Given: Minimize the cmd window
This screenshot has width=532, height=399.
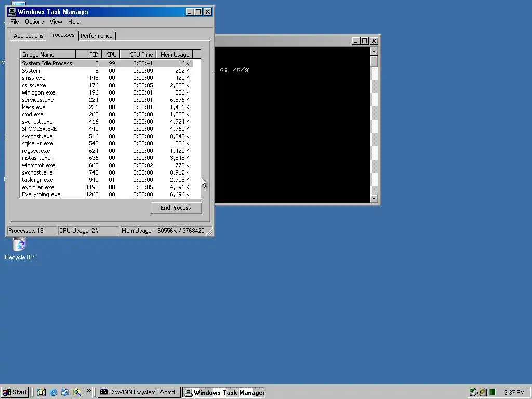Looking at the screenshot, I should [355, 41].
